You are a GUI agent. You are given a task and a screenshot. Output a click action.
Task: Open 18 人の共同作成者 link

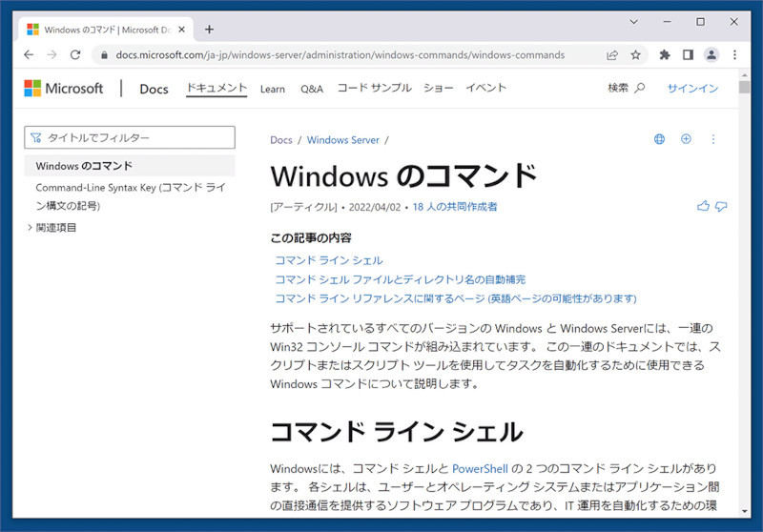455,207
